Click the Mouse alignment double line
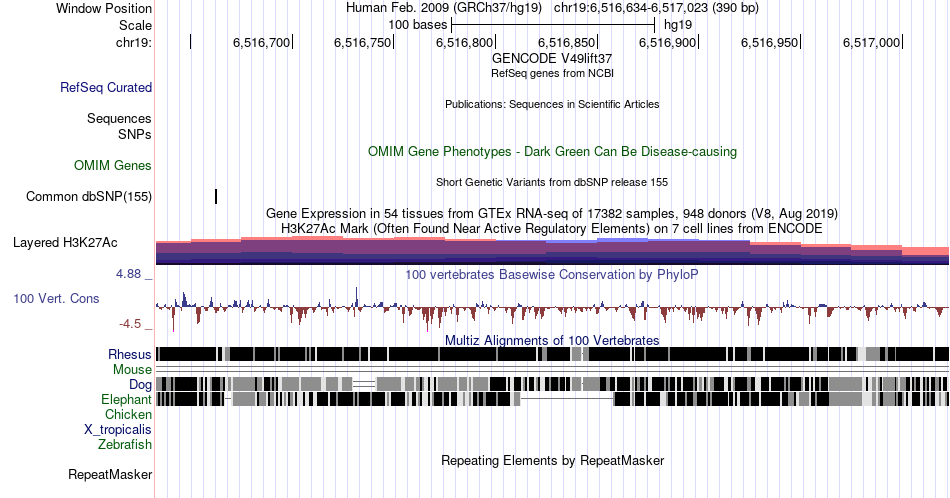The height and width of the screenshot is (498, 950). (552, 369)
